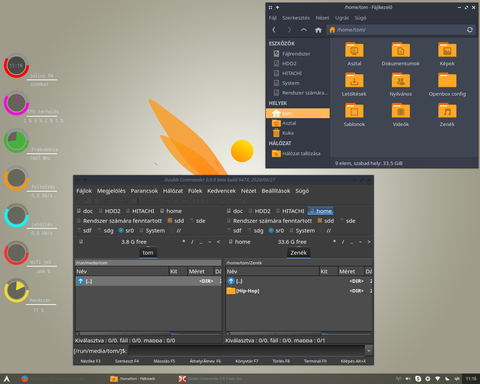
Task: Open the Ugrás menu in Fájlkezelő
Action: 342,18
